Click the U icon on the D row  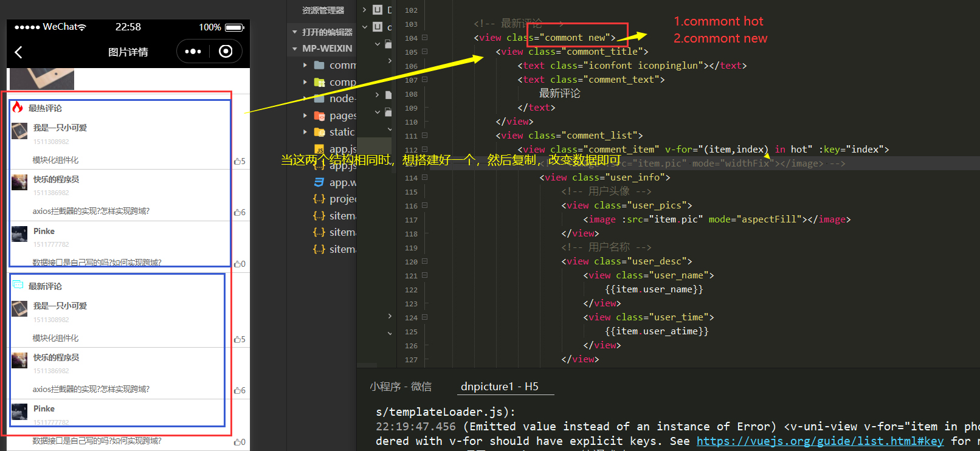pos(378,10)
